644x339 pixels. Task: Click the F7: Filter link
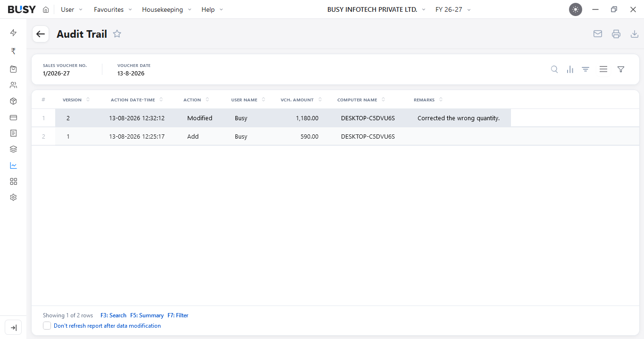click(178, 315)
